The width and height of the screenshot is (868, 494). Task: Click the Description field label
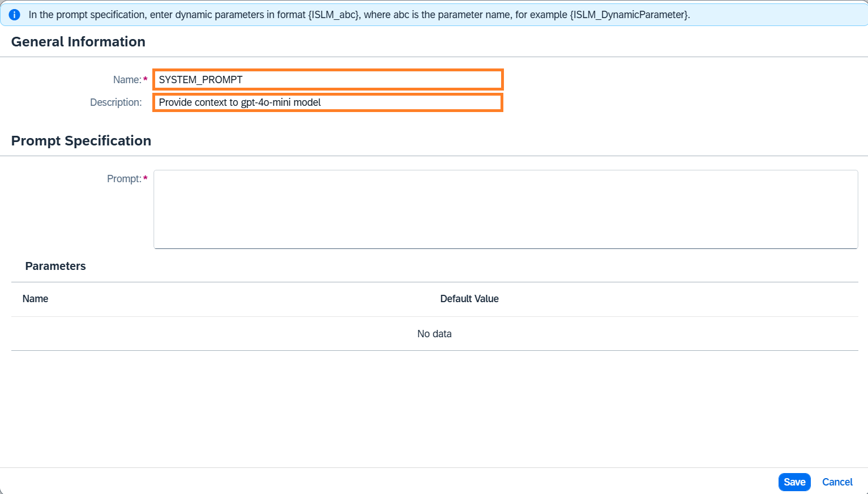click(x=116, y=102)
